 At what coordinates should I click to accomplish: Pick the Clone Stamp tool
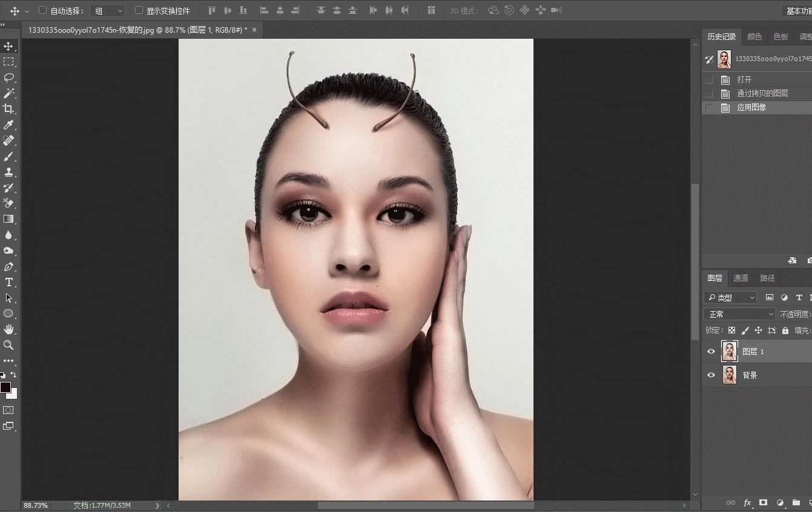[x=8, y=172]
